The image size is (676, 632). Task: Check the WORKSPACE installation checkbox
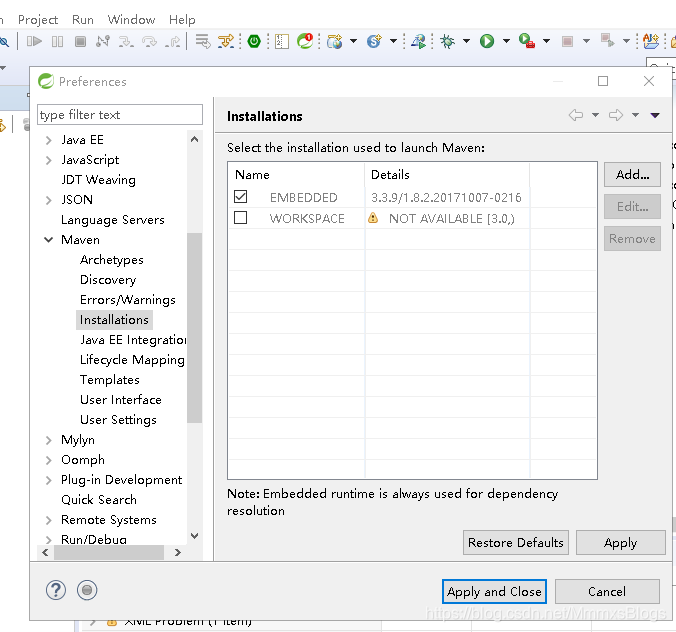click(x=241, y=218)
